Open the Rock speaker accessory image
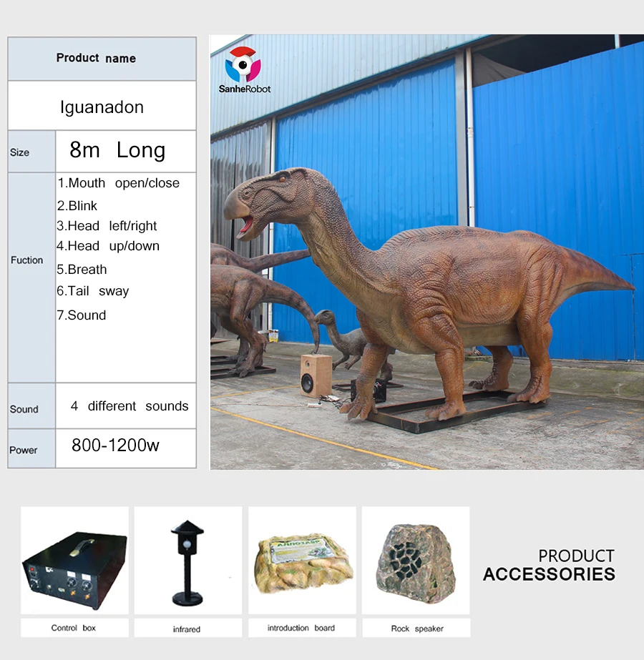This screenshot has height=660, width=644. (415, 561)
